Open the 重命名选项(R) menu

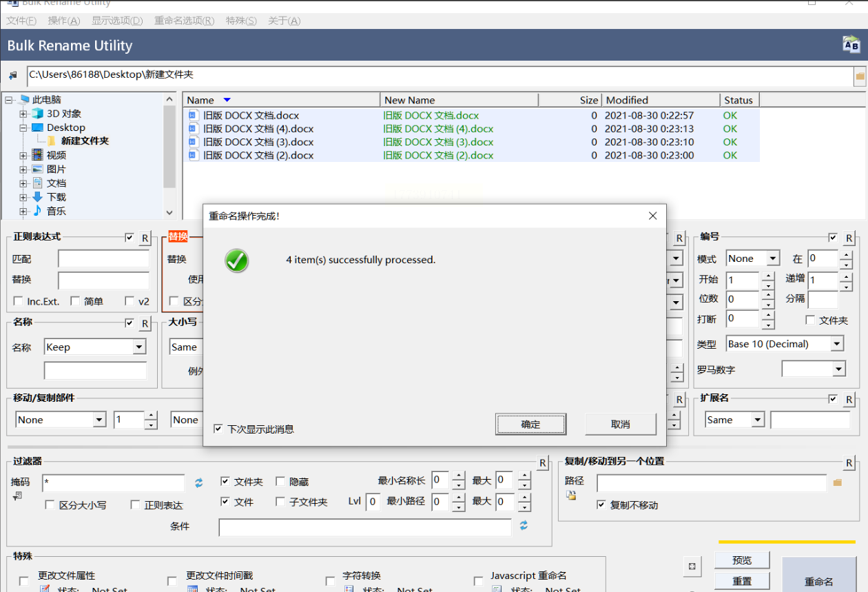click(185, 21)
